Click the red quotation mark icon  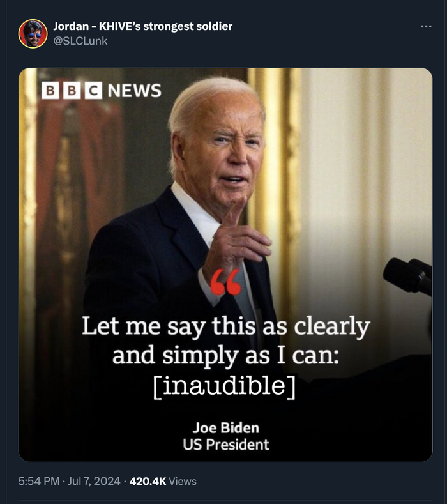225,282
